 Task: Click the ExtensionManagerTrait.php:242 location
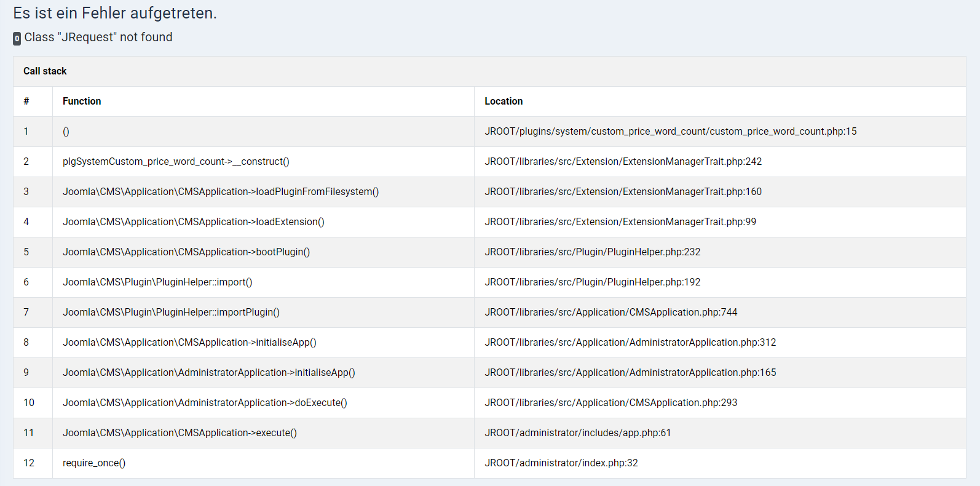[x=623, y=162]
